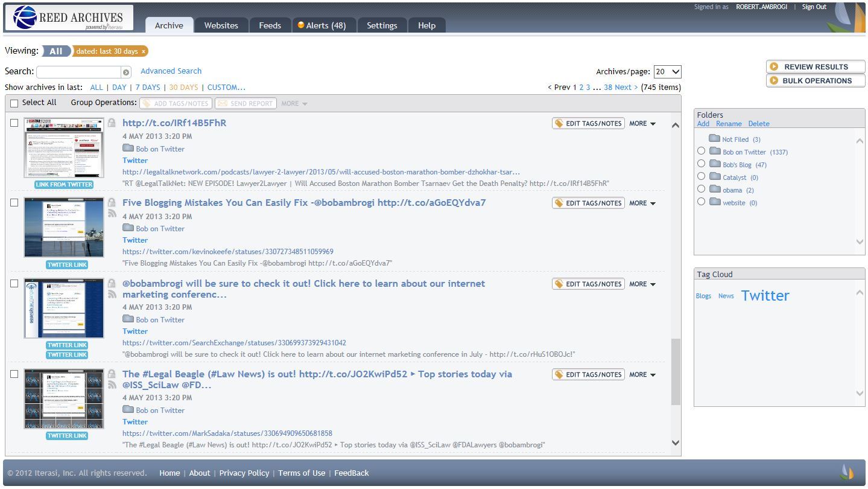Click lock icon on Five Blogging Mistakes entry

point(112,203)
